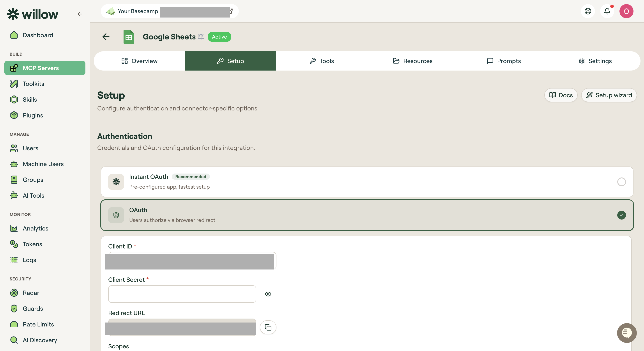Open Machine Users page

(x=45, y=164)
